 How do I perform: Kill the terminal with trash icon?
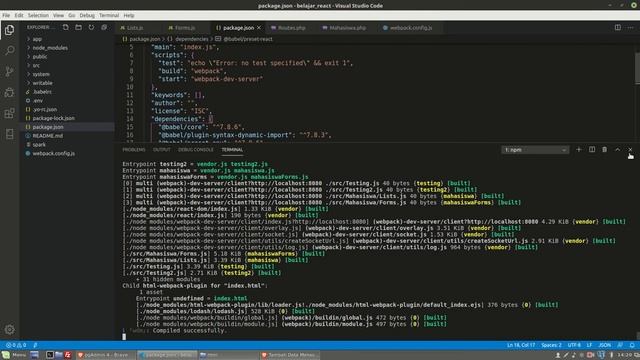(604, 149)
